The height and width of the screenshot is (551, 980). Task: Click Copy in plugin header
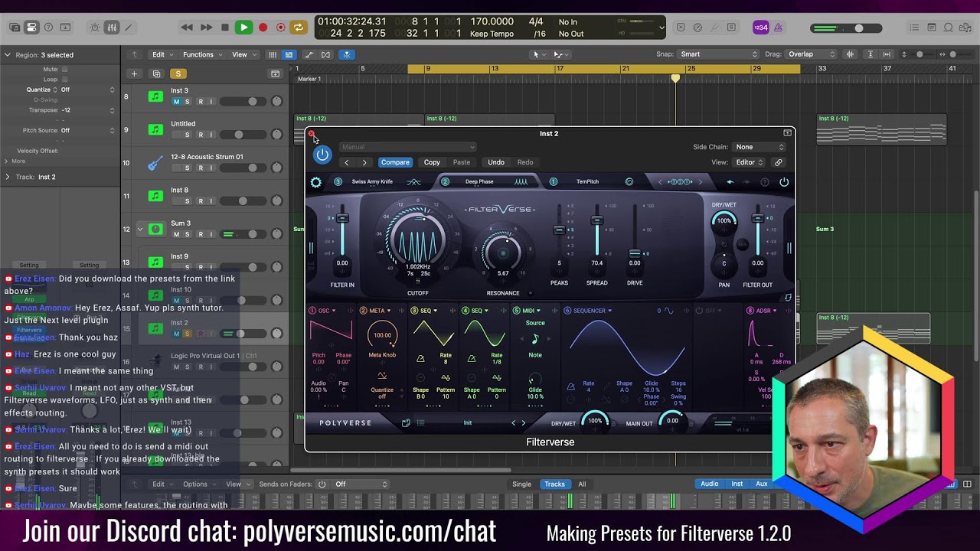432,162
